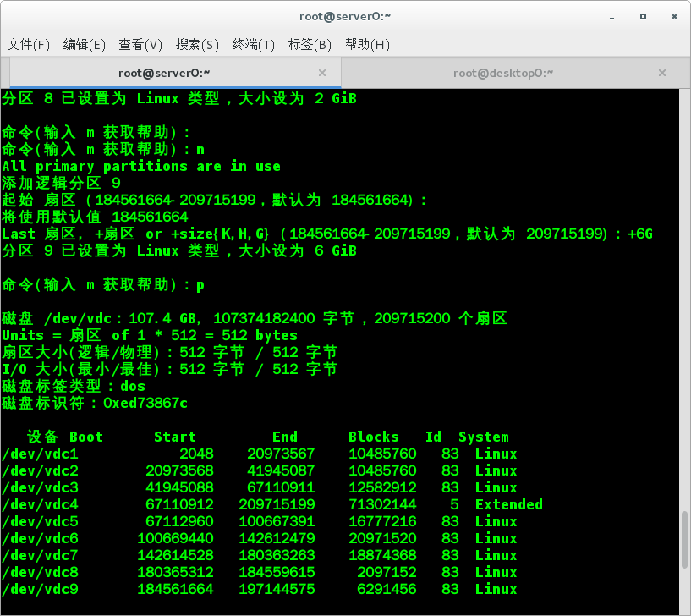
Task: Click the /dev/vdc1 device row
Action: [259, 454]
